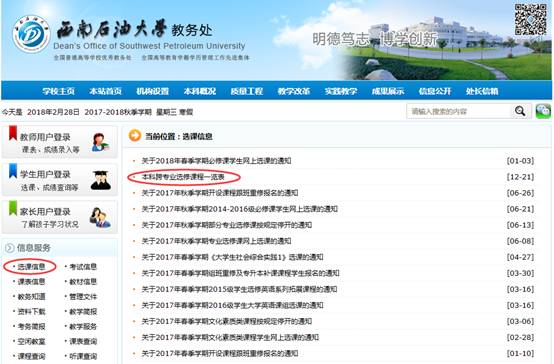The image size is (554, 364).
Task: Open 机构设置 navigation menu item
Action: point(153,91)
